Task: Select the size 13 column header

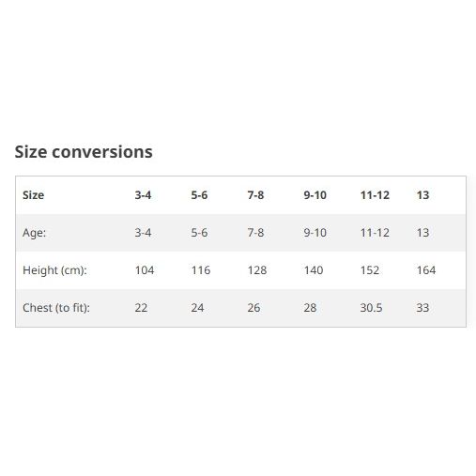Action: [x=422, y=195]
